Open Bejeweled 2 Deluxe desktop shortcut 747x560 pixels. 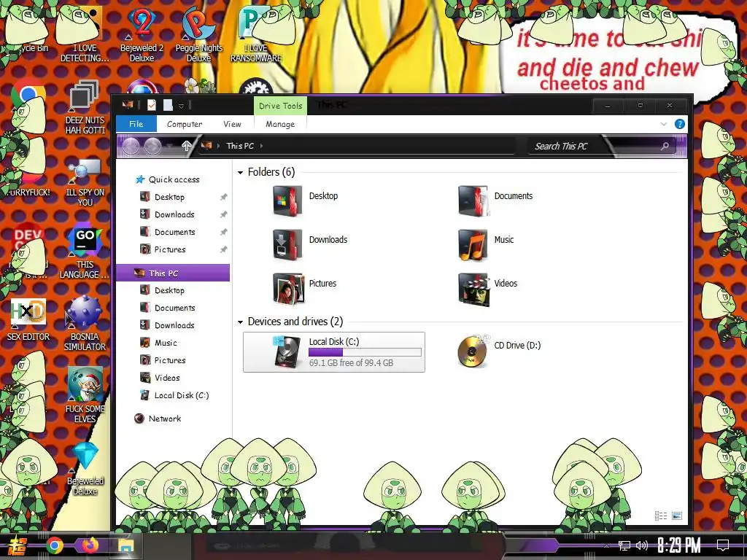[142, 35]
